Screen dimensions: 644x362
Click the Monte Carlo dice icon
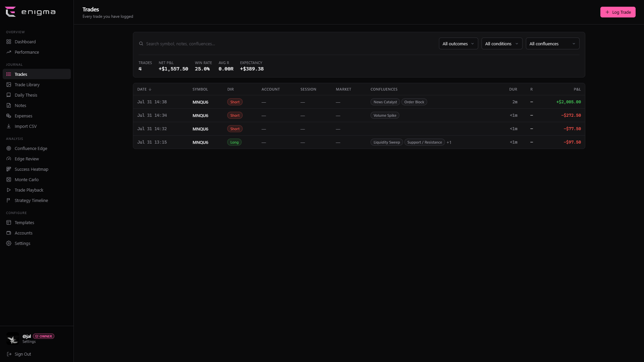point(9,179)
